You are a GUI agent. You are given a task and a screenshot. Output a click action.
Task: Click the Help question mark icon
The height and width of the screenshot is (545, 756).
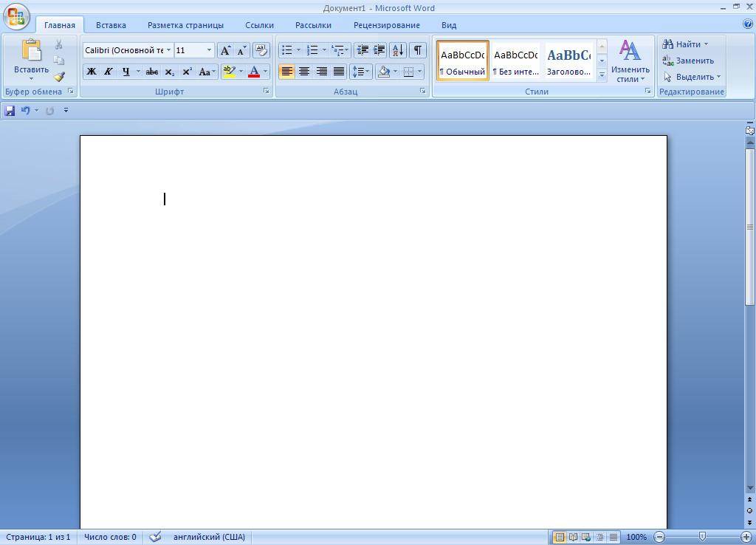(749, 24)
